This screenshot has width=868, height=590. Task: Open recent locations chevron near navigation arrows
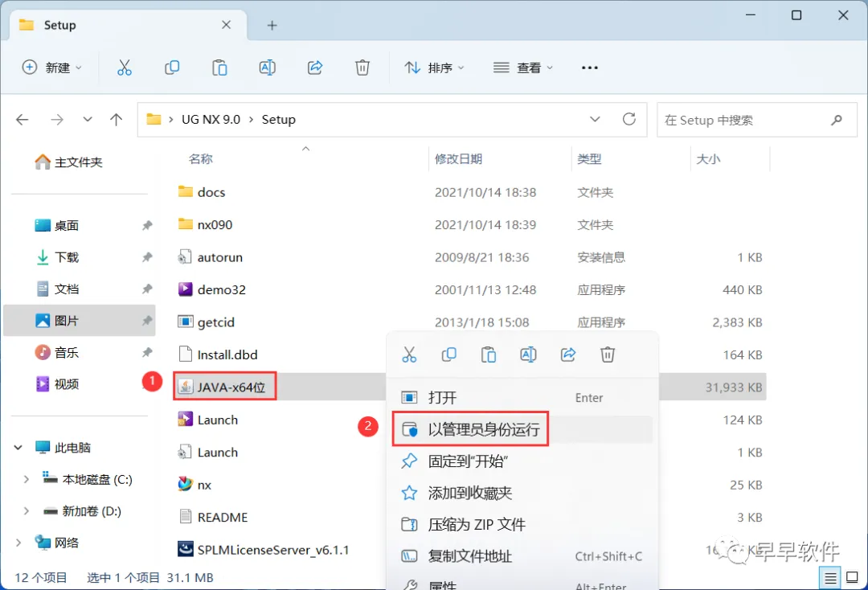[x=88, y=120]
